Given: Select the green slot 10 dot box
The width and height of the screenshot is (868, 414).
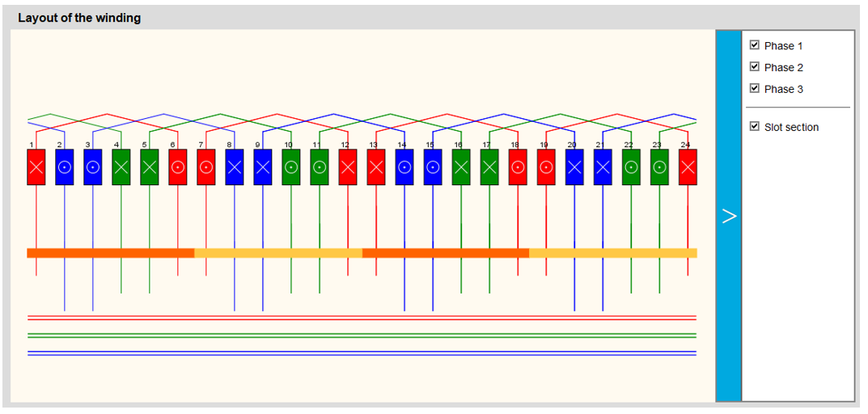Looking at the screenshot, I should point(291,167).
